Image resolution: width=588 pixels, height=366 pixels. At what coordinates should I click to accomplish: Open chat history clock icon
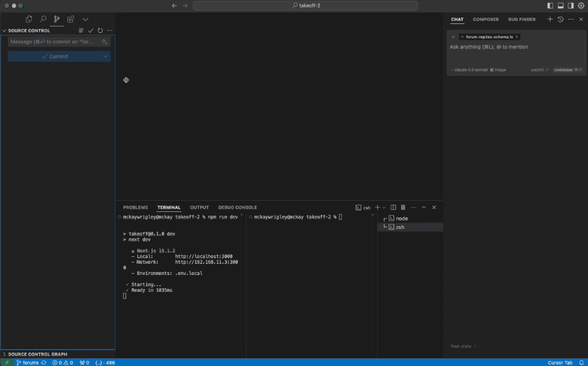click(x=561, y=19)
